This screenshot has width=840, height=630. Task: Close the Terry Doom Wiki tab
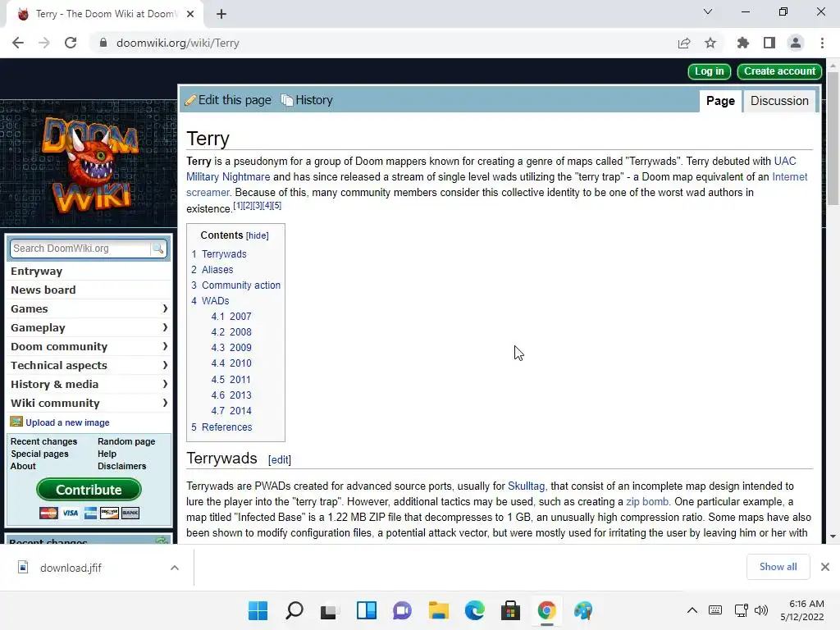click(x=190, y=14)
